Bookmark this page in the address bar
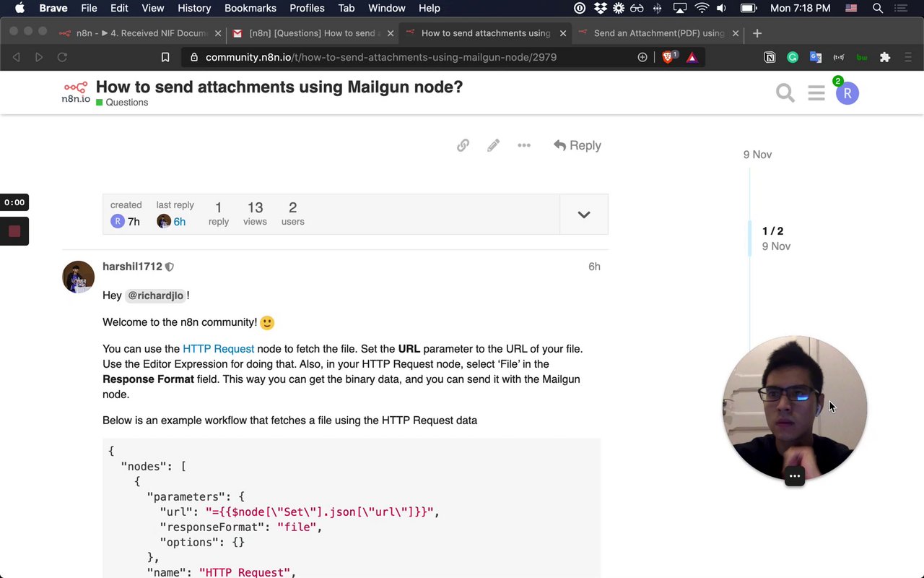 pyautogui.click(x=165, y=57)
